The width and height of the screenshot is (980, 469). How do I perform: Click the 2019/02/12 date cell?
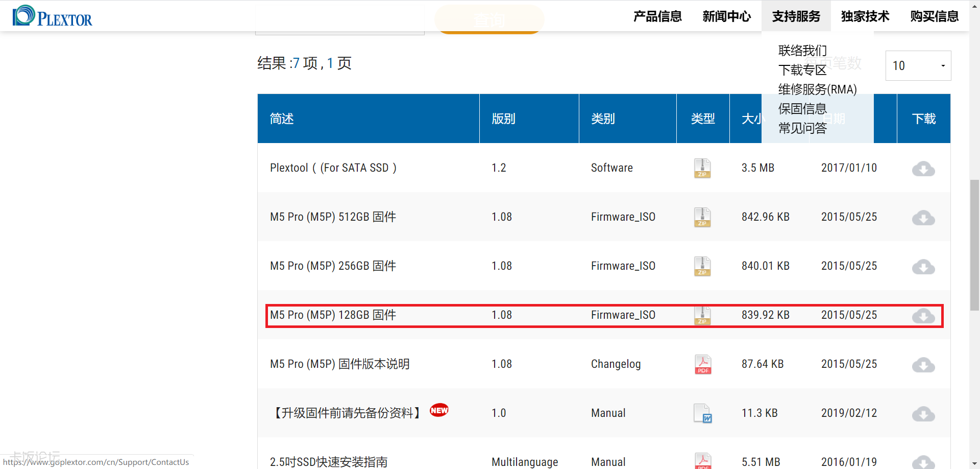tap(849, 413)
